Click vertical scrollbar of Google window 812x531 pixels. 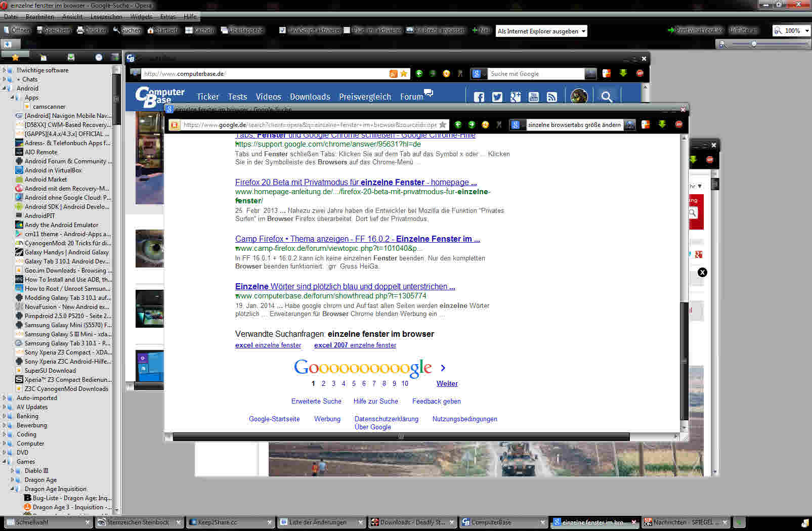coord(684,361)
